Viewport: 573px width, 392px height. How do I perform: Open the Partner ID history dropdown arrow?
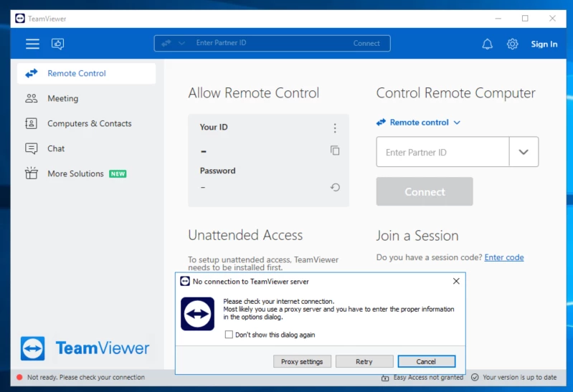coord(524,152)
